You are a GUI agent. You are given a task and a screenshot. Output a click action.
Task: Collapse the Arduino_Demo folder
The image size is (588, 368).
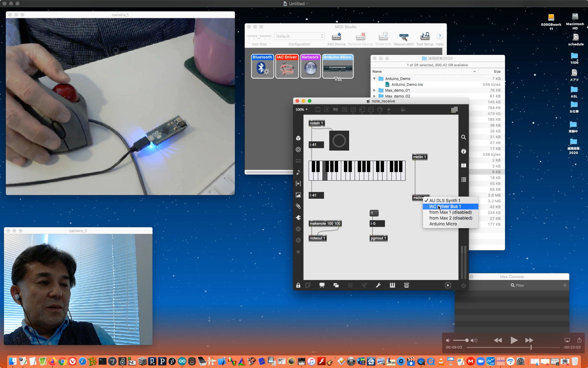pyautogui.click(x=374, y=79)
